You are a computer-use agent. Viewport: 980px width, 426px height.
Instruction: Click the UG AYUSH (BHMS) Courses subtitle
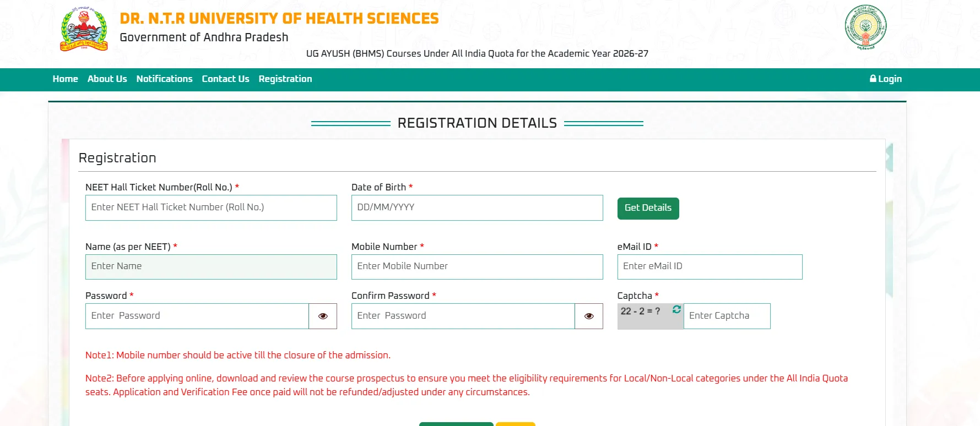point(477,53)
